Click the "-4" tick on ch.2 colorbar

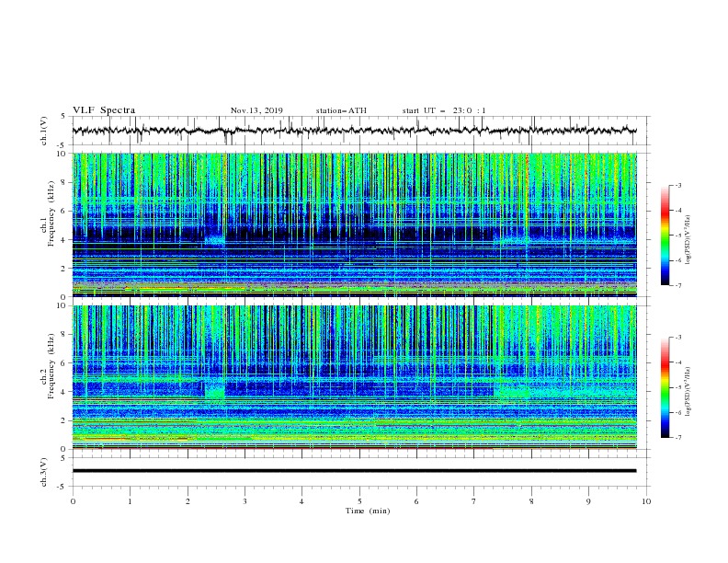677,362
